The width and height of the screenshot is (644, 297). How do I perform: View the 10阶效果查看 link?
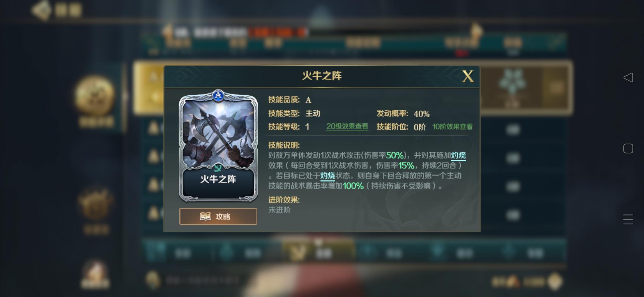(x=452, y=127)
